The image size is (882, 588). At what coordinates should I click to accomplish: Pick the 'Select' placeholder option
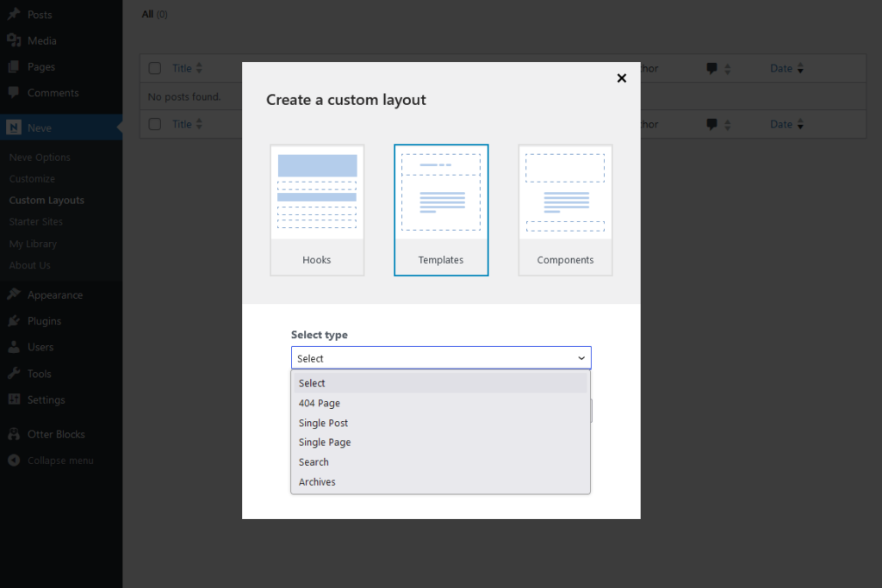click(440, 383)
